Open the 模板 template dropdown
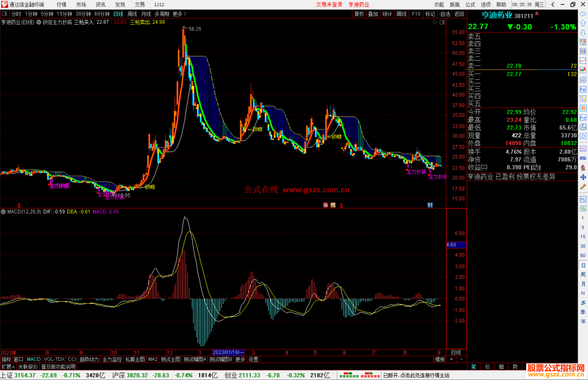This screenshot has width=588, height=380. tap(440, 359)
